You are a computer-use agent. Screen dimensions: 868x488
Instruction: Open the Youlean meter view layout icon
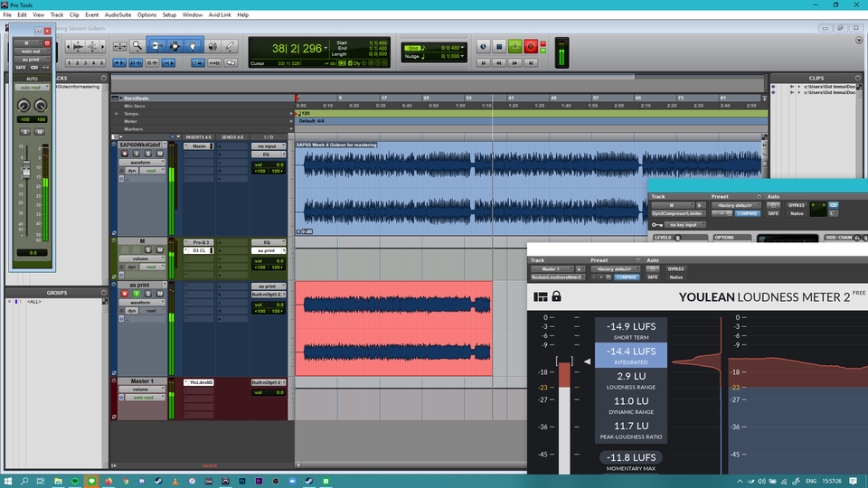click(541, 297)
